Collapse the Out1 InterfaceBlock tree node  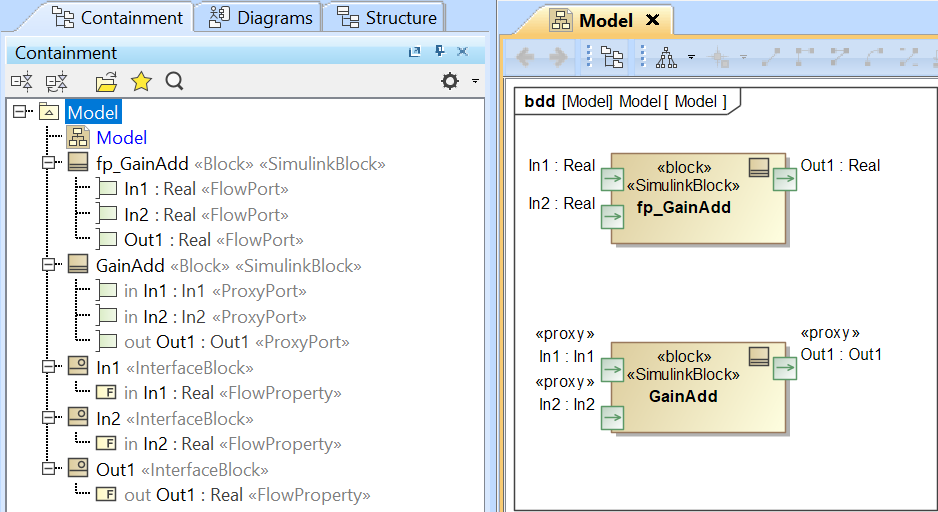tap(47, 469)
